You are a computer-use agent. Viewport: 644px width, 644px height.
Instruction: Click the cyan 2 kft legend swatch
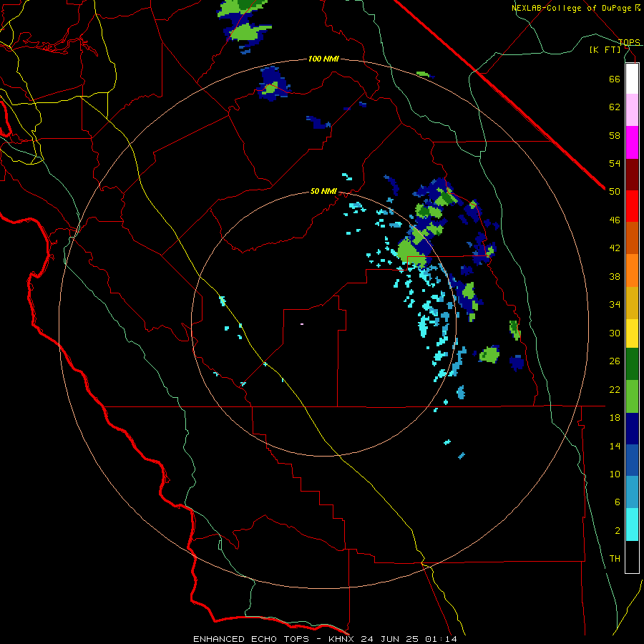[632, 525]
